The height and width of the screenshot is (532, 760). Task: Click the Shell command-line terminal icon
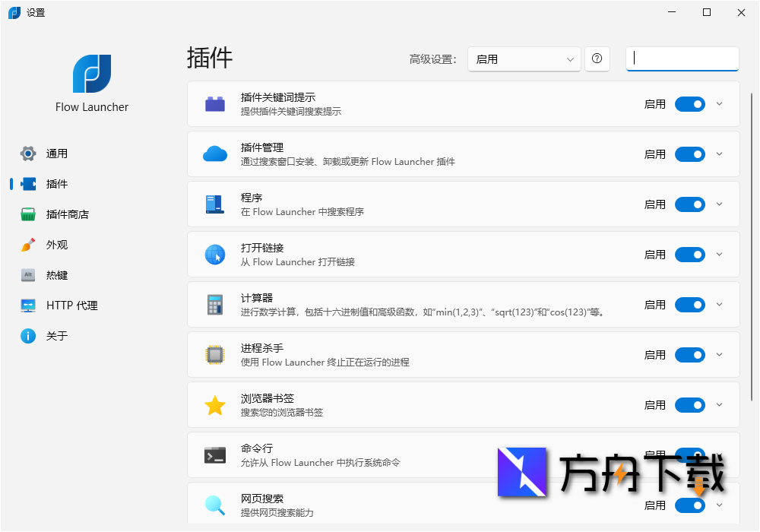215,454
